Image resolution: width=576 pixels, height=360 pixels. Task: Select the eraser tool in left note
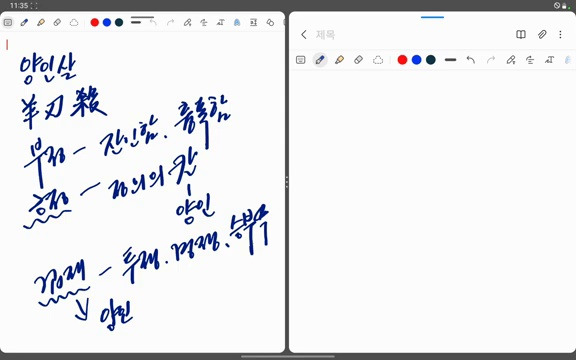57,22
